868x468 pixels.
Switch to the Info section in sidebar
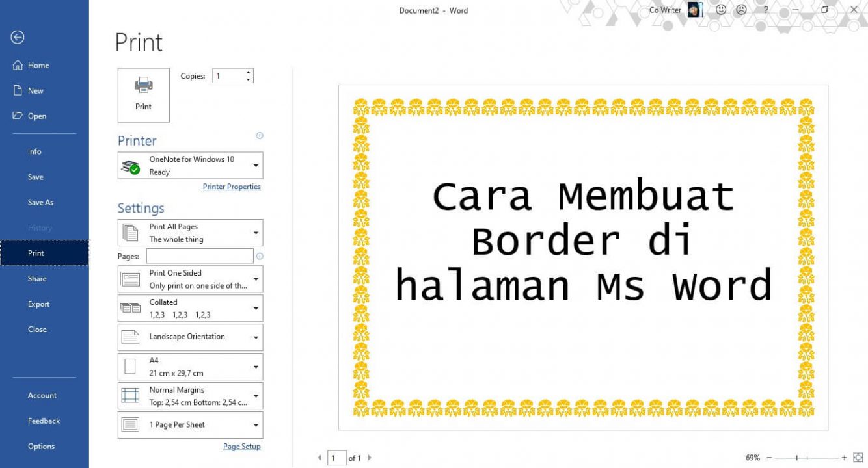(34, 151)
